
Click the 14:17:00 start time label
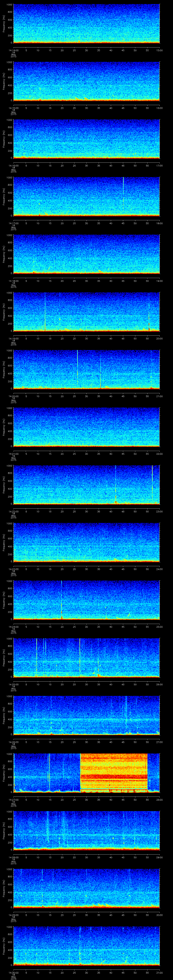click(13, 223)
